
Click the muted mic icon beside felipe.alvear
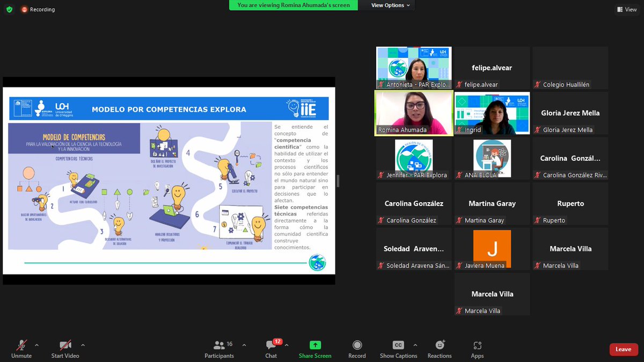click(459, 85)
